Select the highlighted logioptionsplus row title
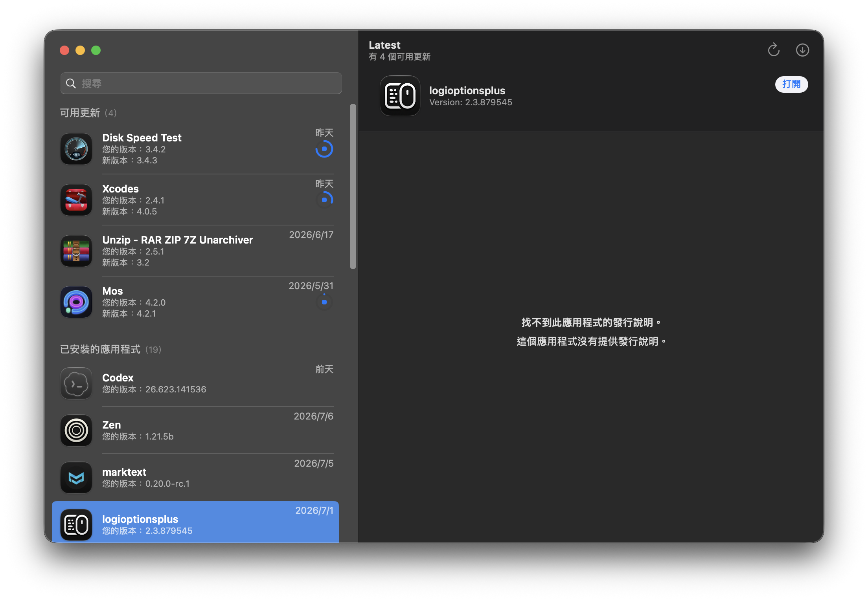 140,519
